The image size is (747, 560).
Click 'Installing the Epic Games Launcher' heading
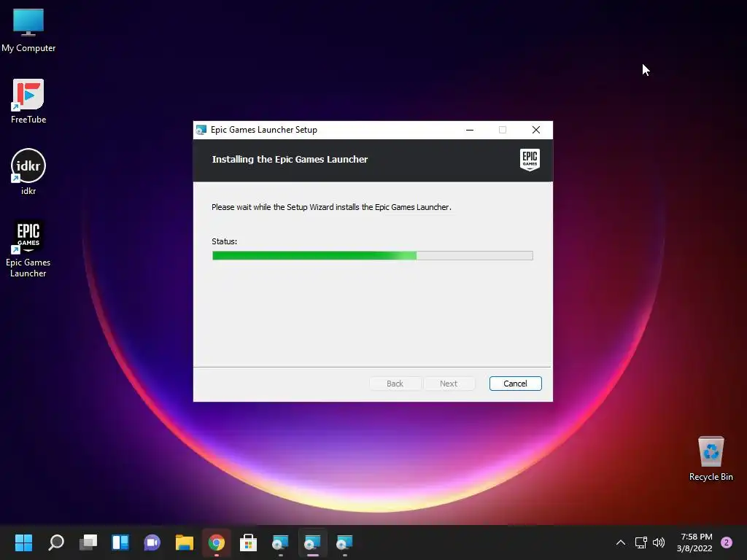[290, 160]
